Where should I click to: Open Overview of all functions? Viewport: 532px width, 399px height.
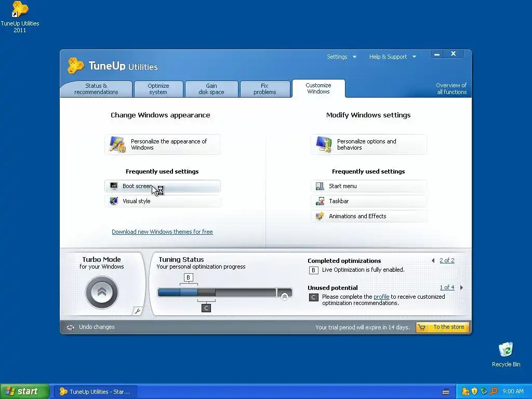(451, 88)
